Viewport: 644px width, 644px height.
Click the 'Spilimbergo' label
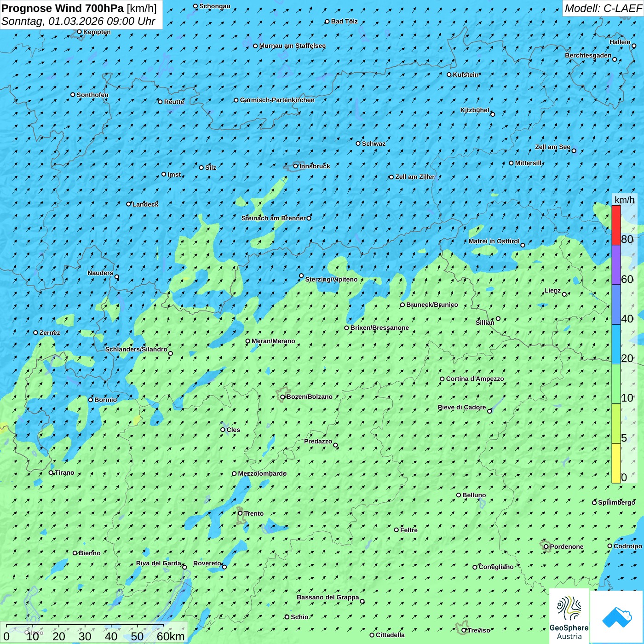pyautogui.click(x=616, y=502)
